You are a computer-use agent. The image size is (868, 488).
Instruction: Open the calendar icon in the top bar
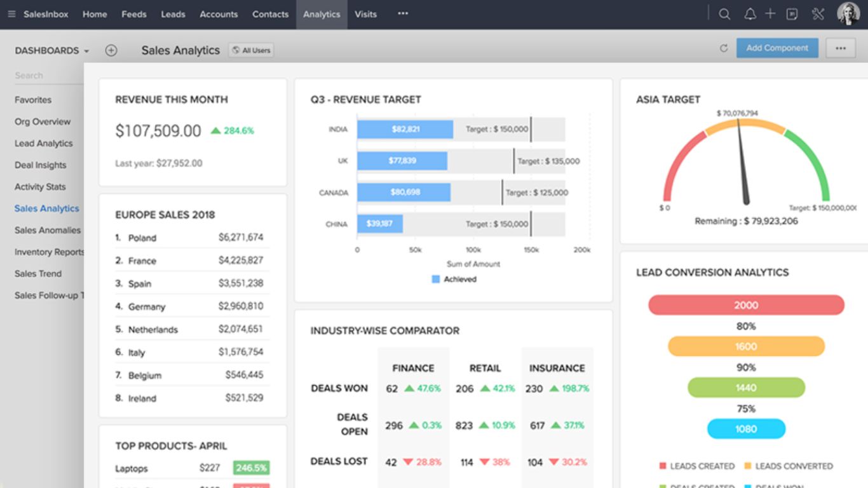point(792,13)
